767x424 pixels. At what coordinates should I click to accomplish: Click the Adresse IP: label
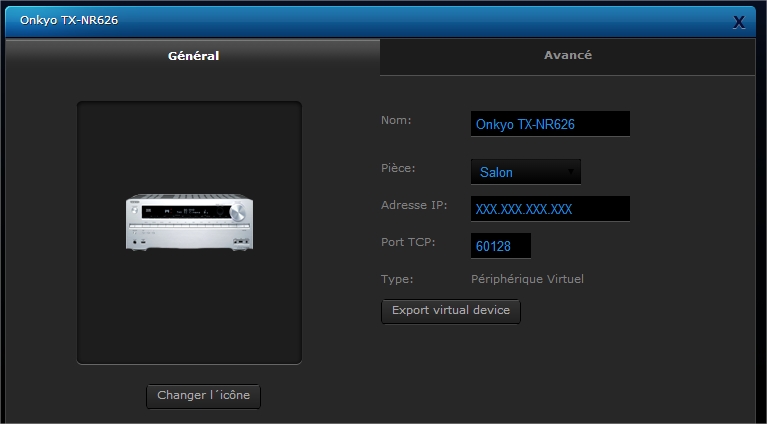(x=414, y=205)
